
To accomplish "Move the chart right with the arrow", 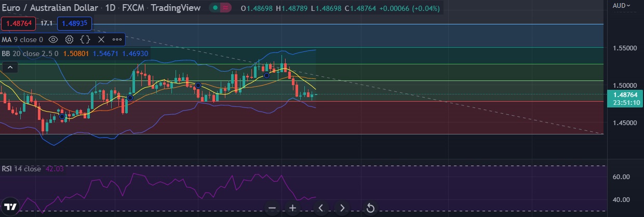I will tap(342, 208).
